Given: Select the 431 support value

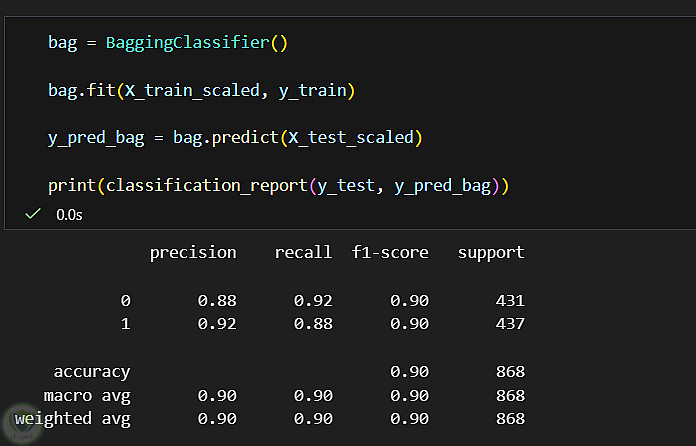Looking at the screenshot, I should [x=510, y=301].
